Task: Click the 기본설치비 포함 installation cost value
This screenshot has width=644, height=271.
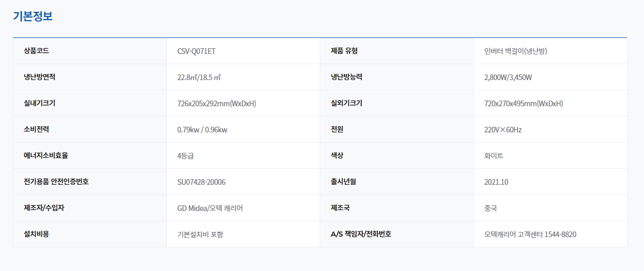Action: 200,235
